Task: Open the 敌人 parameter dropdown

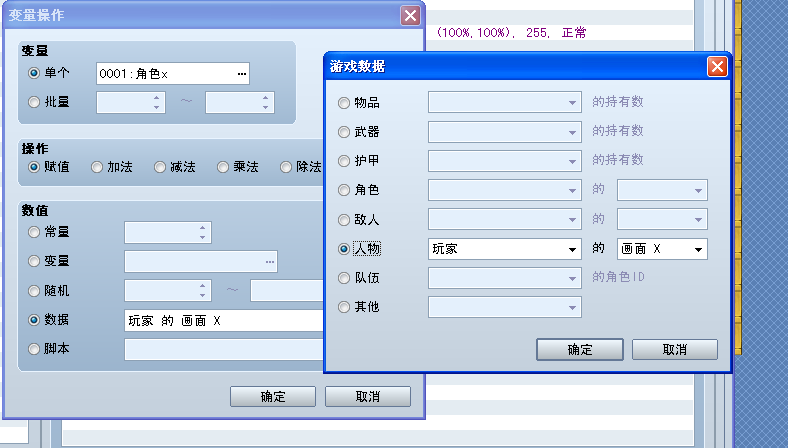Action: tap(662, 219)
